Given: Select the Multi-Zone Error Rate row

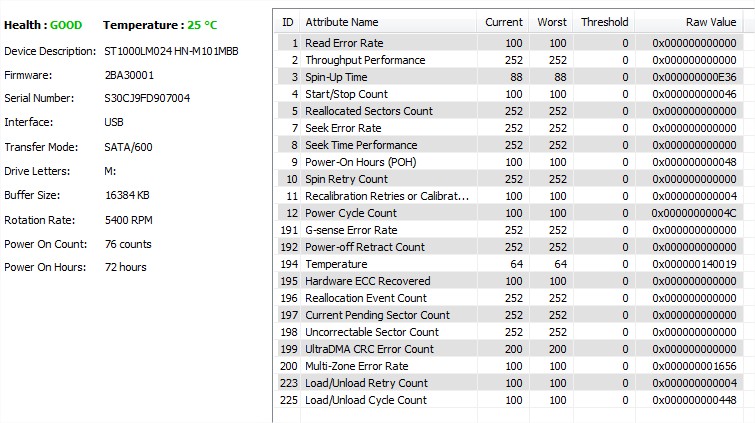Looking at the screenshot, I should pyautogui.click(x=509, y=366).
